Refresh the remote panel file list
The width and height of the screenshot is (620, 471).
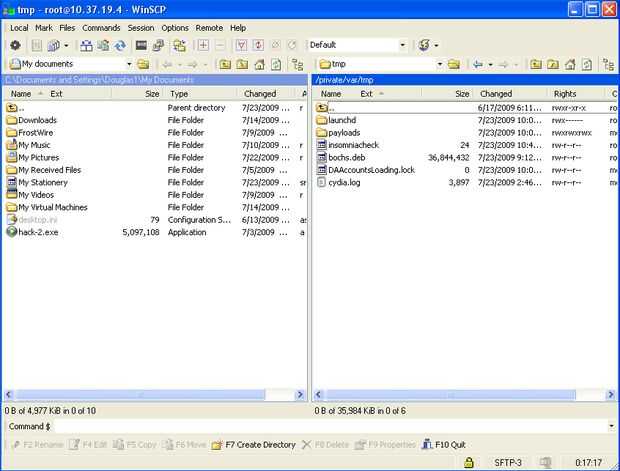(587, 64)
